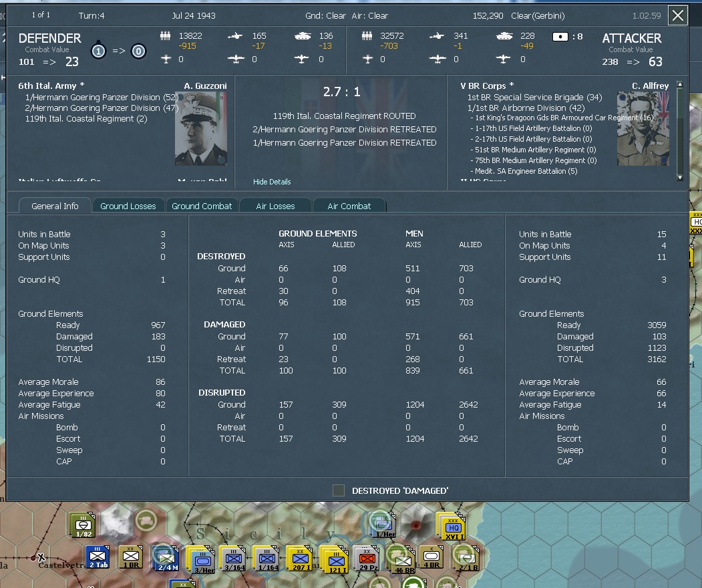Select the 3/Her unit counter
The width and height of the screenshot is (702, 588).
[x=202, y=560]
